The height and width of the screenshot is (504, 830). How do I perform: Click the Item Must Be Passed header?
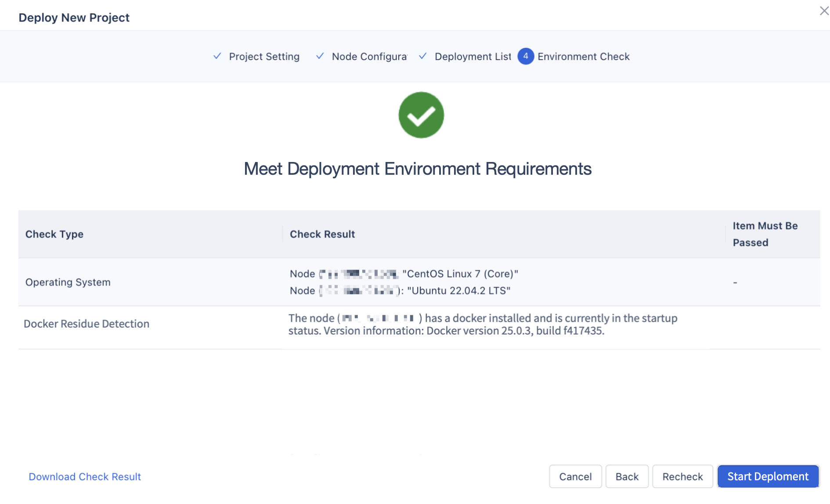[765, 234]
